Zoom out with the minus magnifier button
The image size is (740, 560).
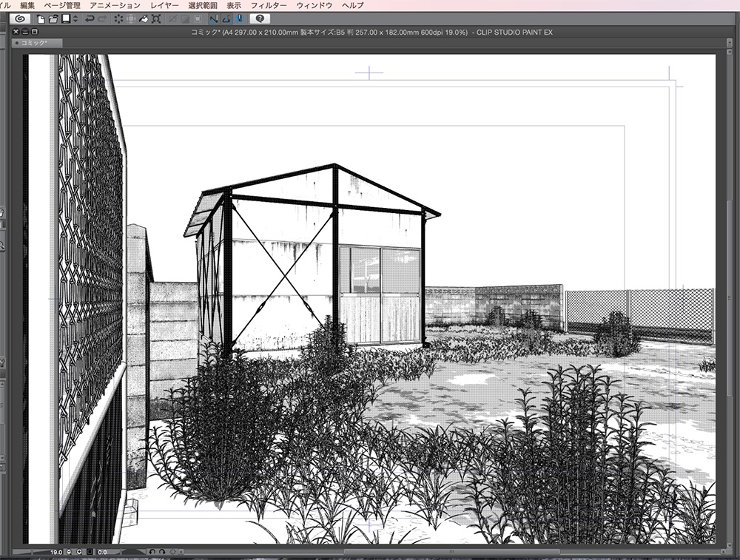(69, 552)
